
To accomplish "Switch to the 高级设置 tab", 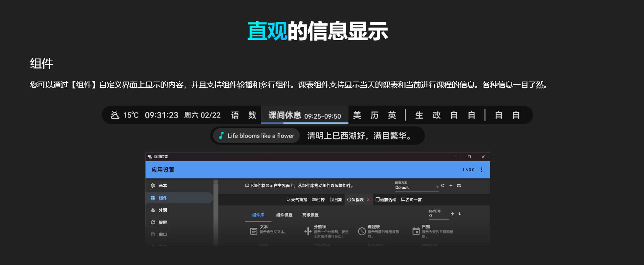I will pyautogui.click(x=310, y=215).
